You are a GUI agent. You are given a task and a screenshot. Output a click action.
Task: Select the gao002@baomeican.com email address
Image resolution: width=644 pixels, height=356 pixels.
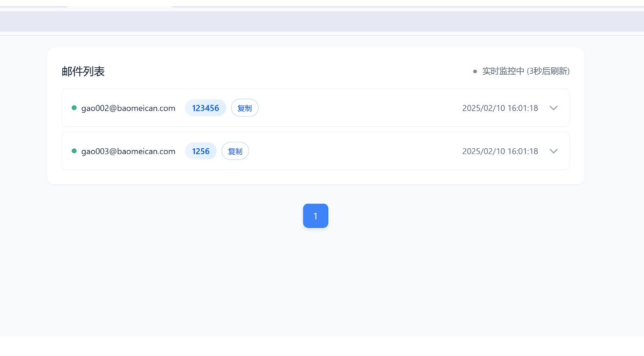pyautogui.click(x=128, y=108)
